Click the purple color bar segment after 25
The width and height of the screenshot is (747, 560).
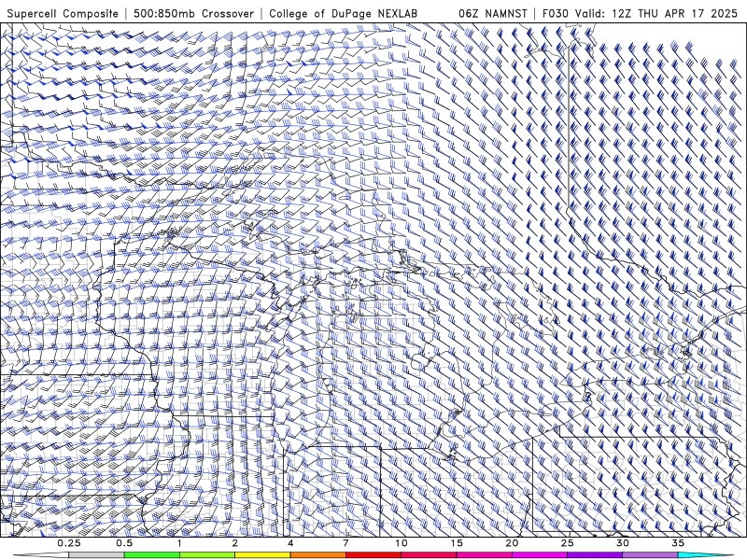click(x=595, y=555)
